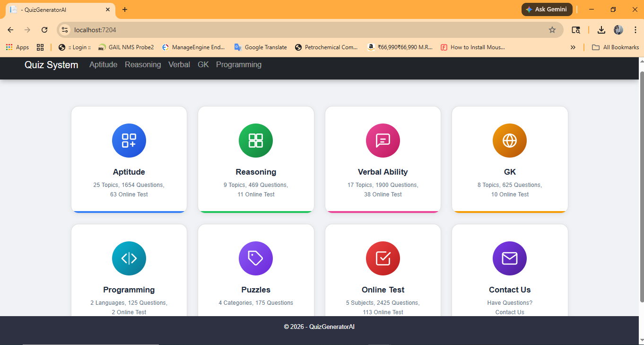This screenshot has width=644, height=345.
Task: Bookmark this page with the star icon
Action: click(x=552, y=30)
